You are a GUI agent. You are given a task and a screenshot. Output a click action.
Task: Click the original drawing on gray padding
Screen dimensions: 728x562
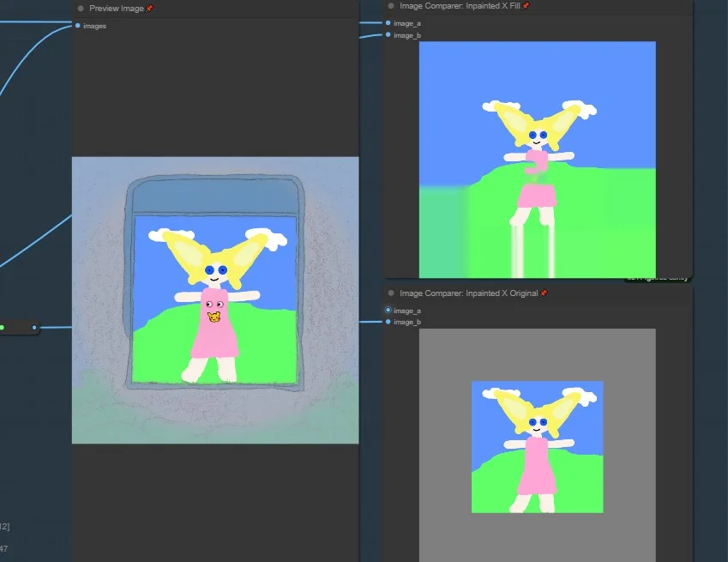[x=537, y=447]
